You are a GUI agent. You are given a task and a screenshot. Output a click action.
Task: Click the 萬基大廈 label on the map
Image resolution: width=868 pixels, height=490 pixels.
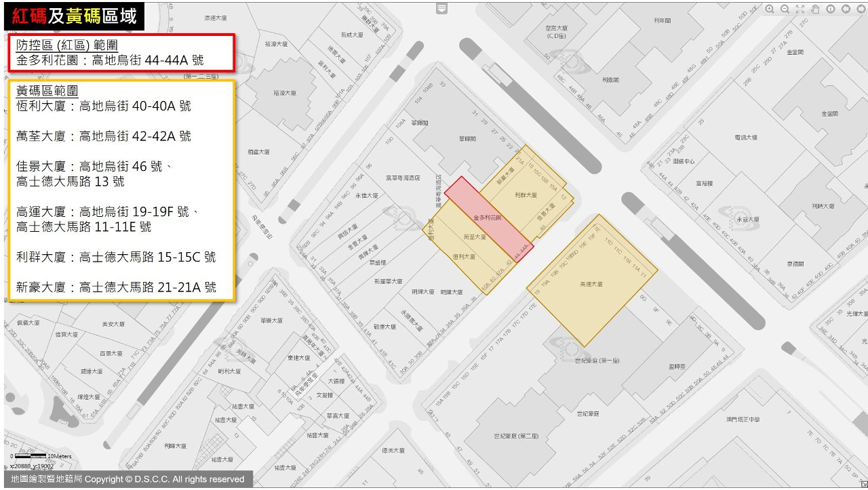point(475,237)
